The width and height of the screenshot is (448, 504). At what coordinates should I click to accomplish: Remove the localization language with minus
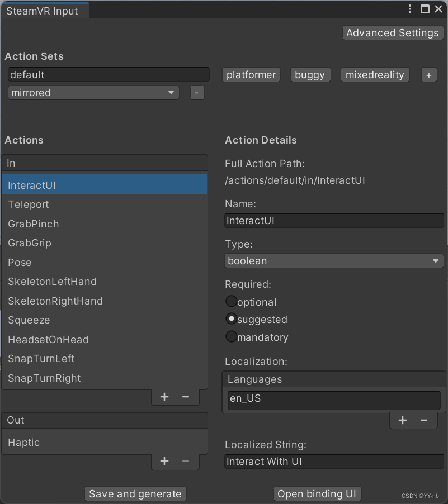tap(424, 420)
